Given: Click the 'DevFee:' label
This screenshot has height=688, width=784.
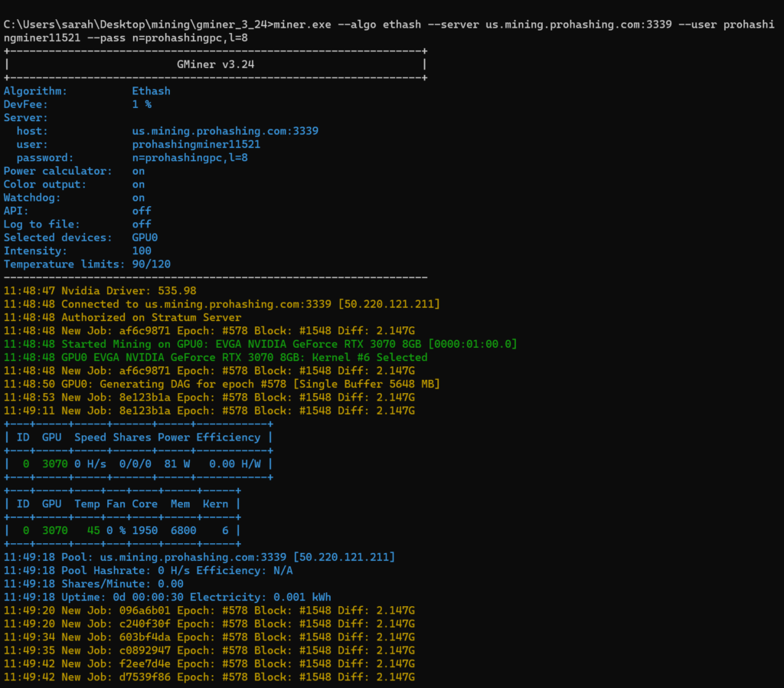Looking at the screenshot, I should pos(26,104).
